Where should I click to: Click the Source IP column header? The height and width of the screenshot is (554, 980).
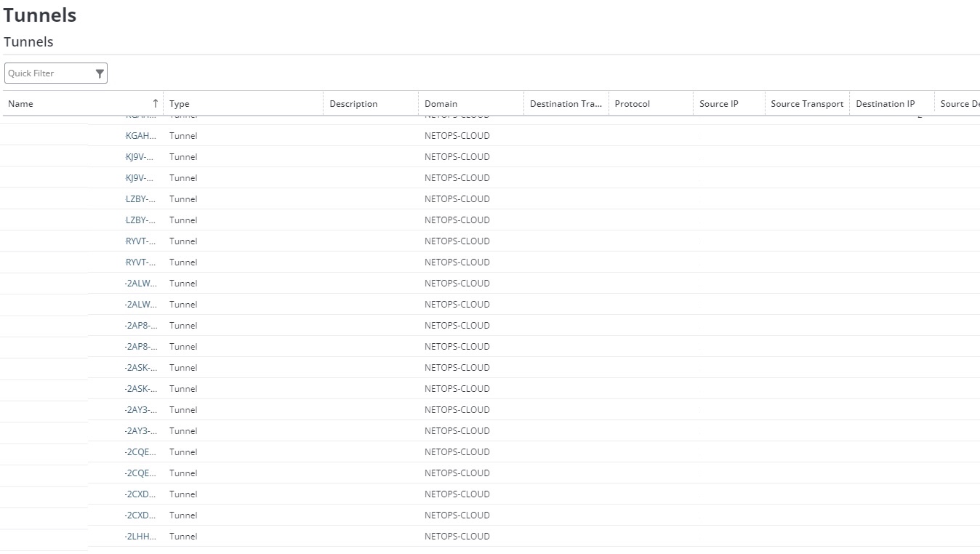[x=718, y=104]
